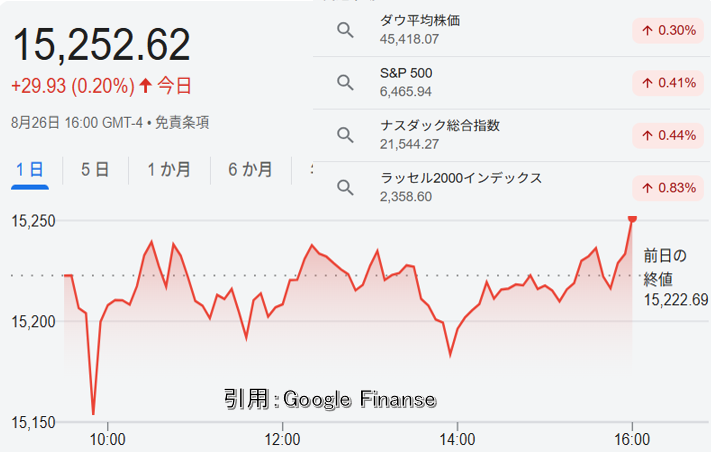Switch to the 6か月 chart range tab
The image size is (711, 452).
(250, 170)
